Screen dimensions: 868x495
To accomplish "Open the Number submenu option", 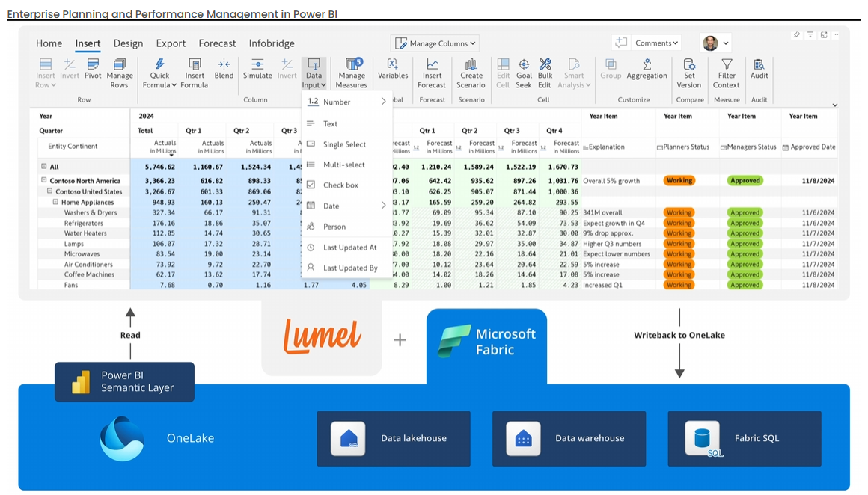I will (346, 102).
